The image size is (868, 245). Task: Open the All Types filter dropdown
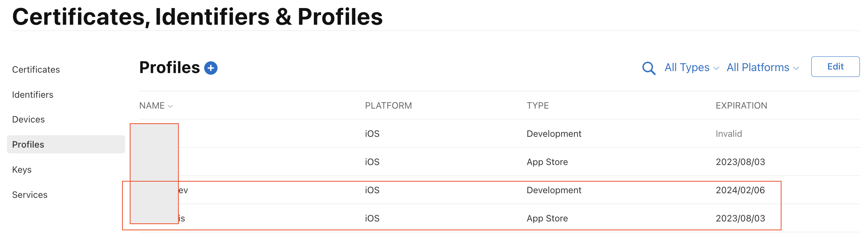pos(692,68)
